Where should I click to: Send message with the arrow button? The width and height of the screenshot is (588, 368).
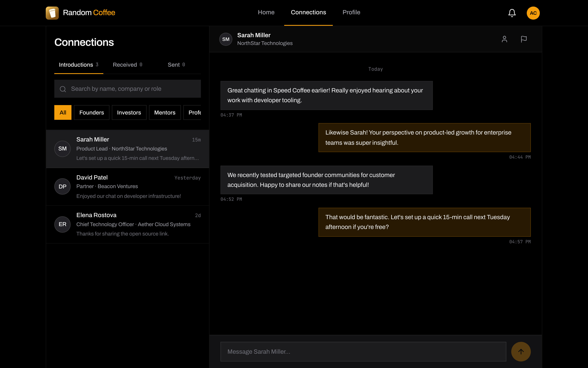pos(521,351)
